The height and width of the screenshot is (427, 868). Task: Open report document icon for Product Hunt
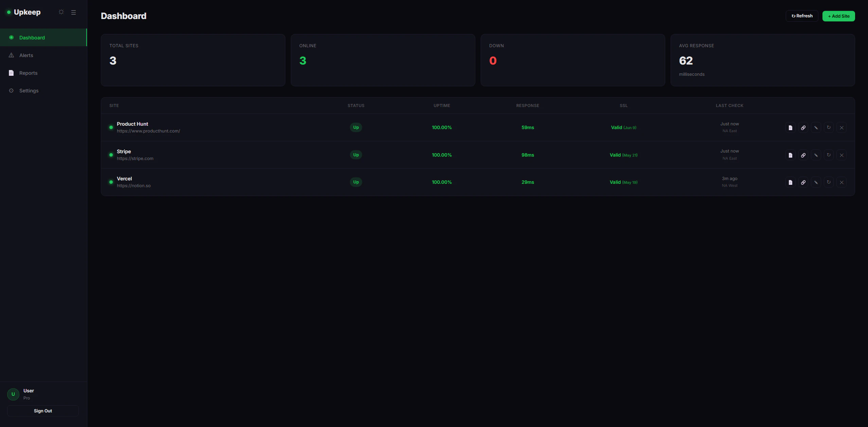790,128
